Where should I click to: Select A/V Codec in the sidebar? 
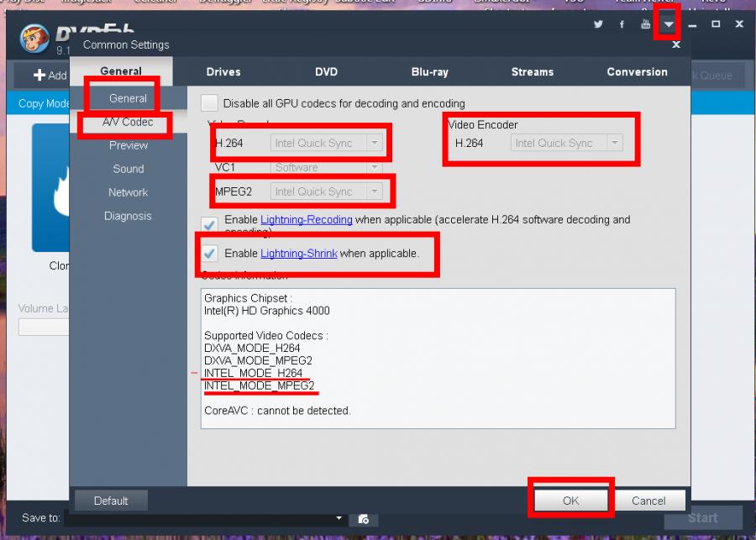coord(128,122)
